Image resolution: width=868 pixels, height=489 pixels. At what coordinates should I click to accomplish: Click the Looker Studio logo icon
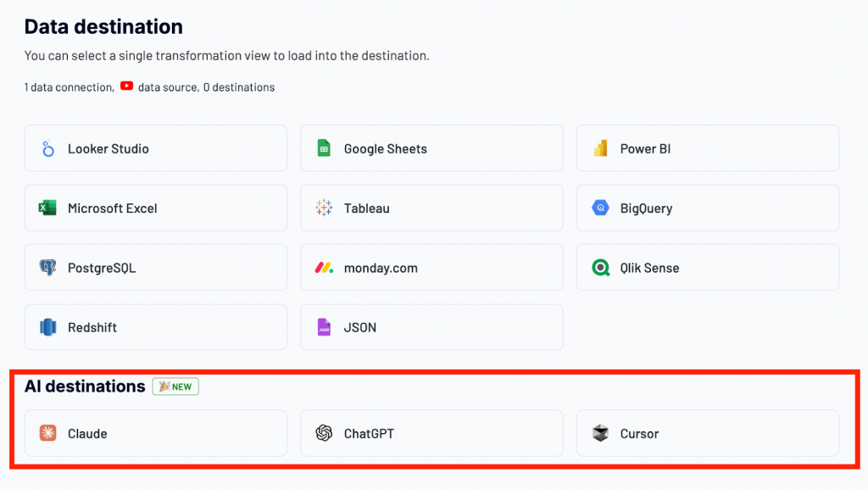click(x=48, y=149)
